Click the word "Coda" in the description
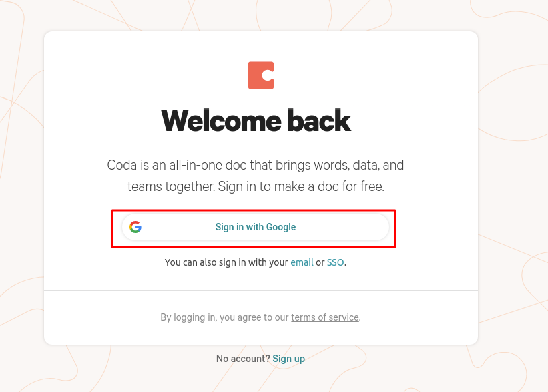This screenshot has height=392, width=548. tap(121, 165)
